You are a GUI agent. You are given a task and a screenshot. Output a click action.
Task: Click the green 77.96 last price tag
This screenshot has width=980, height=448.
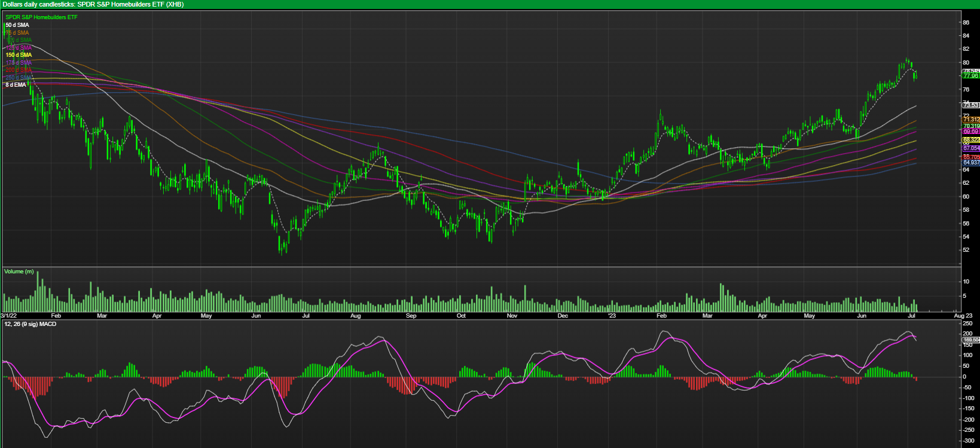click(971, 76)
